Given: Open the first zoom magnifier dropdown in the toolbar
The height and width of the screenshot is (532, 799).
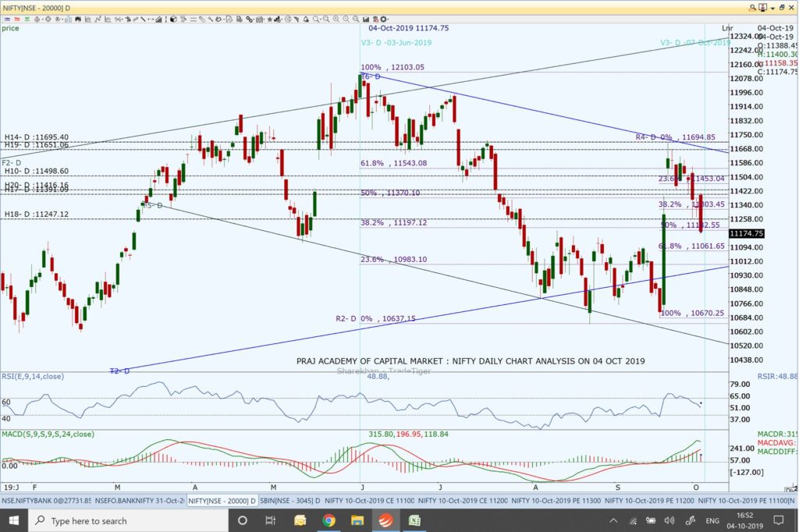Looking at the screenshot, I should [317, 20].
